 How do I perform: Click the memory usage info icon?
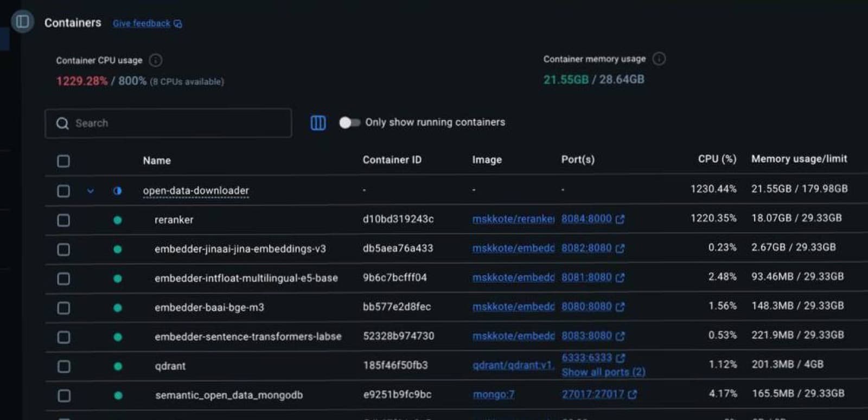659,59
